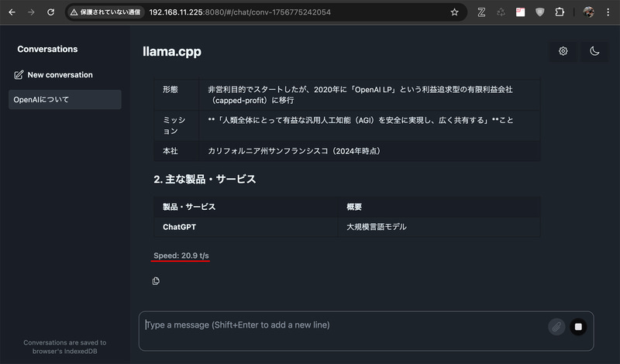Click the ミッション row label
620x364 pixels.
tap(174, 125)
